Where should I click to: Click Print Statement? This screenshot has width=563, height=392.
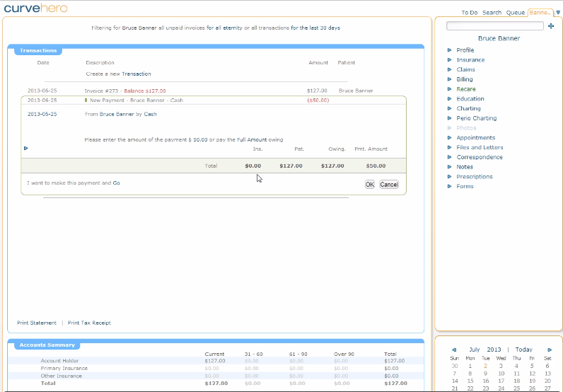click(x=37, y=323)
